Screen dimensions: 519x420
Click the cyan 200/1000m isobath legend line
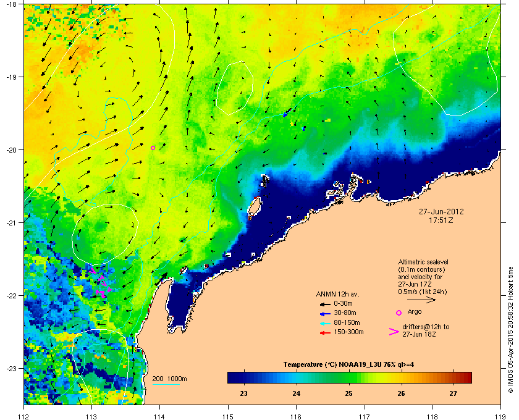pos(166,385)
